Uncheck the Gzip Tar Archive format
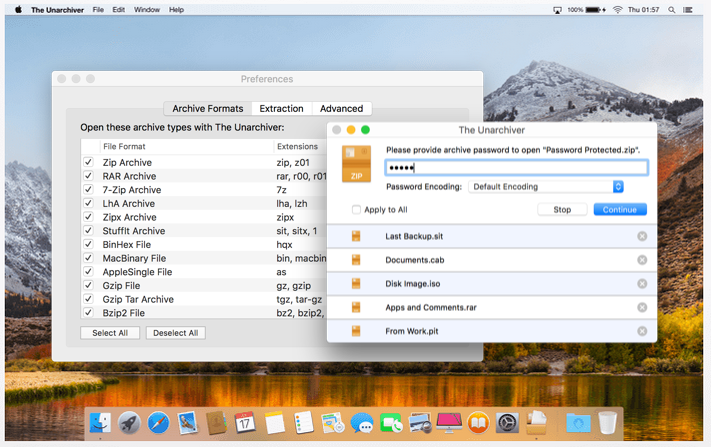This screenshot has height=447, width=711. pos(88,299)
